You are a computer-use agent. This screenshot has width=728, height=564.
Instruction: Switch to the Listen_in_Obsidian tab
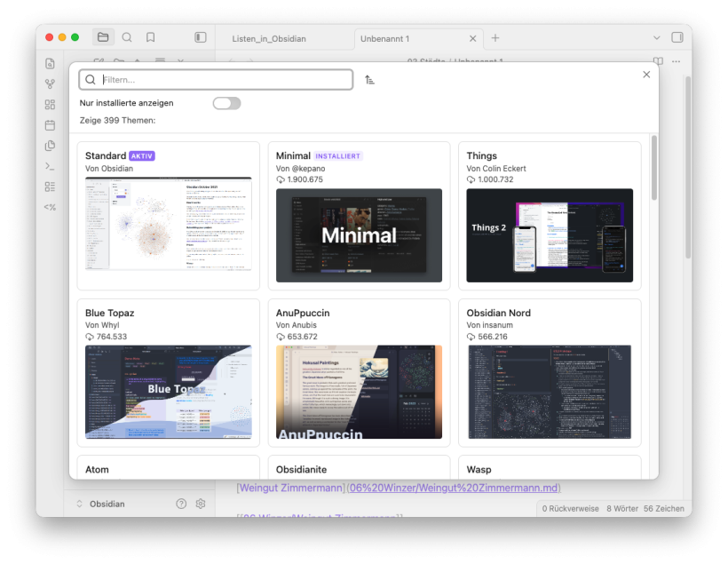coord(269,38)
